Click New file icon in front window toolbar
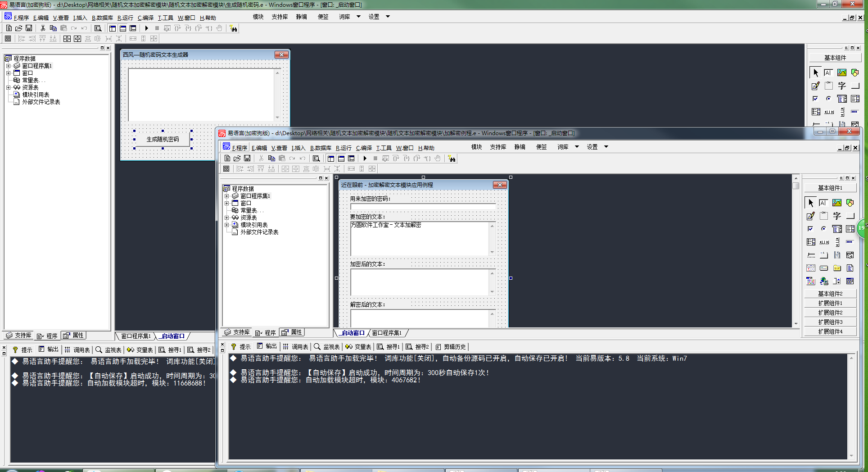This screenshot has width=868, height=472. pos(227,158)
